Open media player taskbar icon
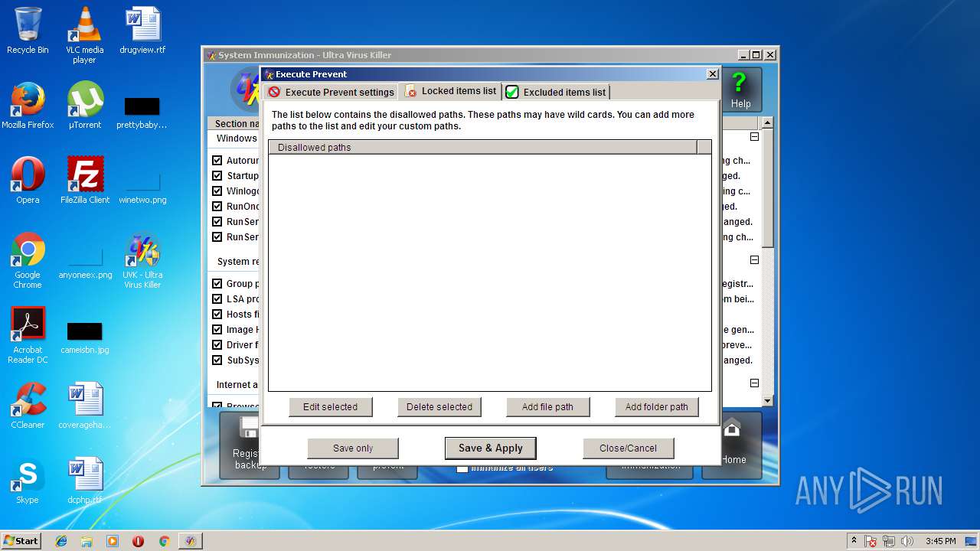This screenshot has width=980, height=551. pos(113,541)
